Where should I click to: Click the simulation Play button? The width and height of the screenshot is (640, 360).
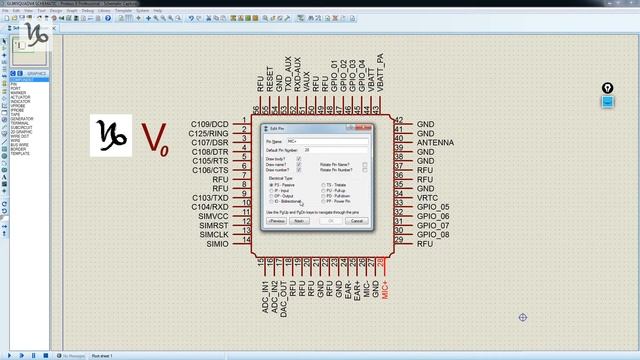tap(9, 356)
